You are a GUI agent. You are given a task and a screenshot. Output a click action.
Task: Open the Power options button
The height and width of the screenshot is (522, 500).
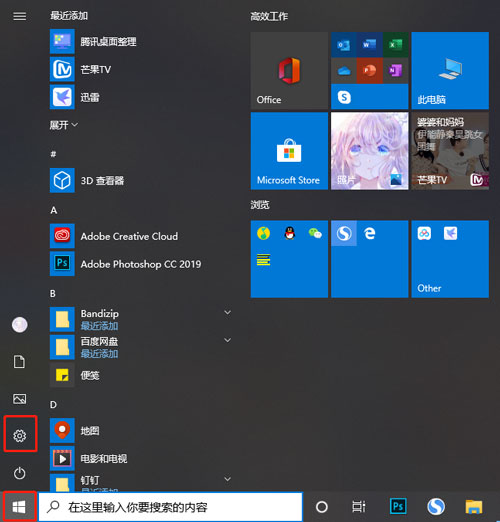[x=20, y=473]
